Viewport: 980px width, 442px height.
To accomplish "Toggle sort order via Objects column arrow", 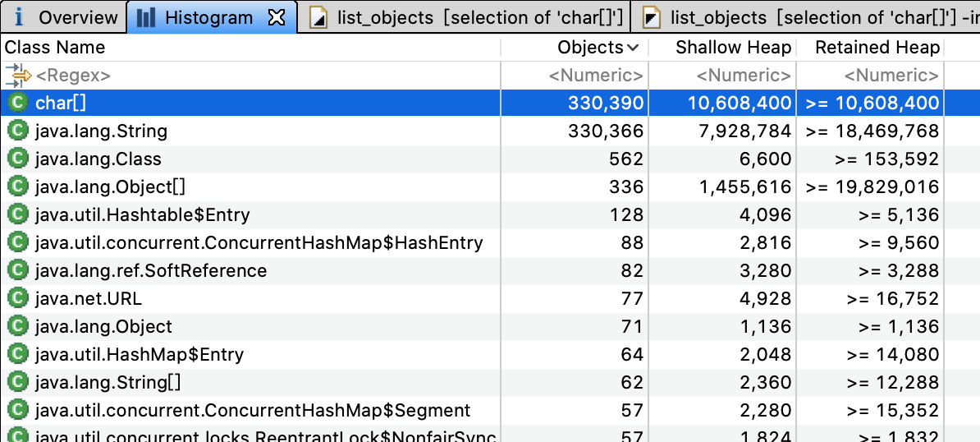I will 633,48.
